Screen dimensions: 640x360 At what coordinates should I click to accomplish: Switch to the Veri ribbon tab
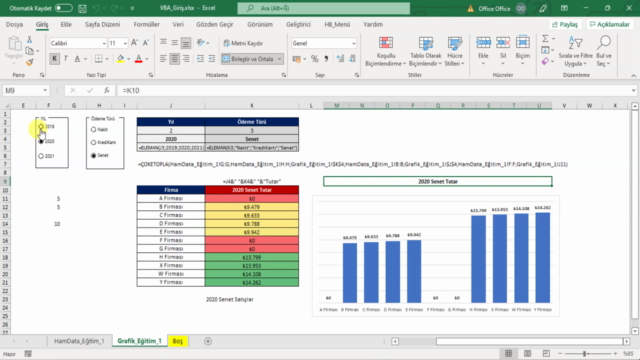(178, 24)
